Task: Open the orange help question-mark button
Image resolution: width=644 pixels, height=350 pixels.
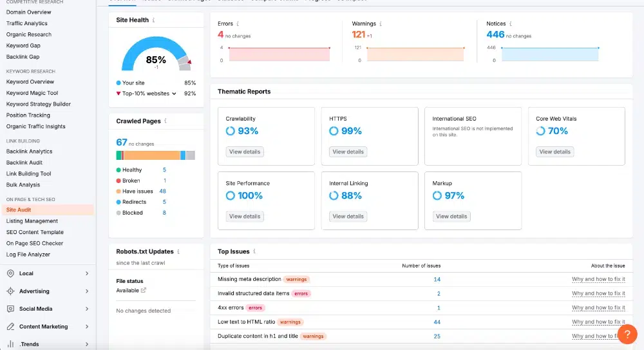Action: click(x=627, y=334)
